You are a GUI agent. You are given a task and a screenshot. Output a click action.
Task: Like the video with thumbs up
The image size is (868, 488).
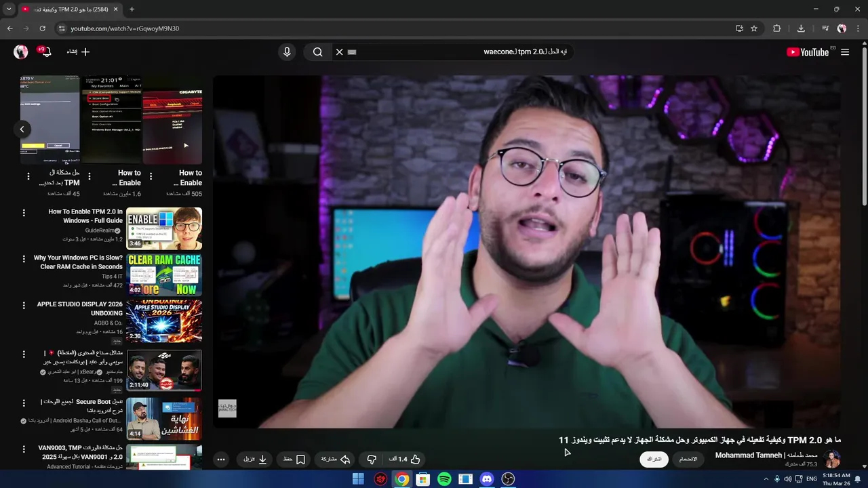pos(405,459)
